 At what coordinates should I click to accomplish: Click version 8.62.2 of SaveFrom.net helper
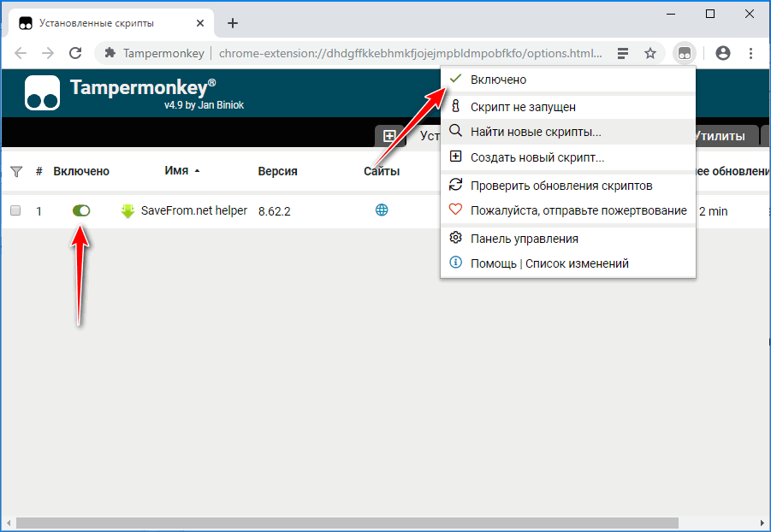click(x=275, y=211)
